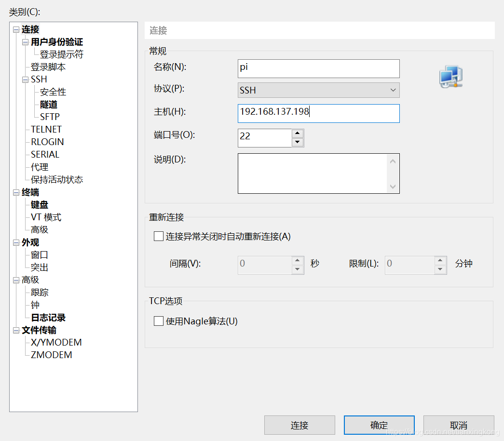The image size is (504, 441).
Task: Increase the port number with the up stepper
Action: point(298,134)
